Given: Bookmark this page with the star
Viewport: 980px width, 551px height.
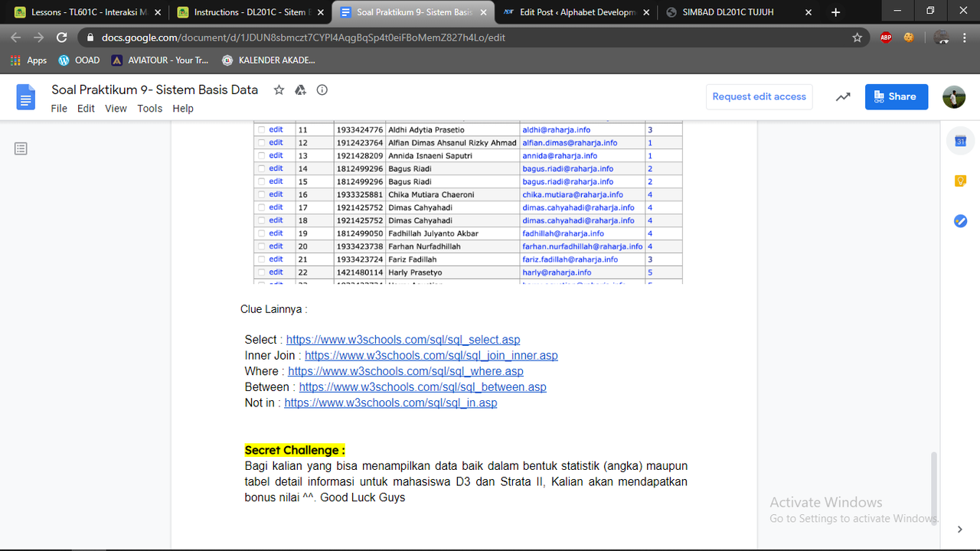Looking at the screenshot, I should 857,37.
